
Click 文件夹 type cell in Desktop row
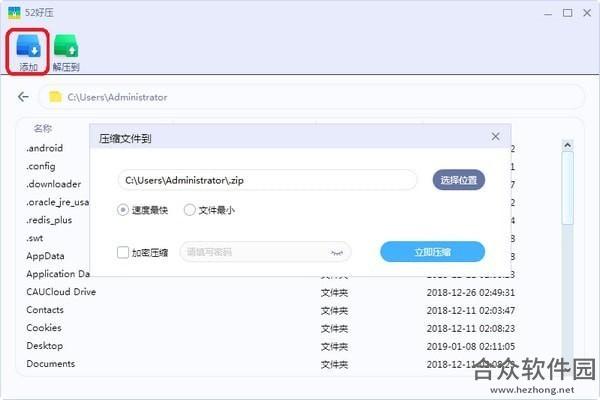(334, 347)
